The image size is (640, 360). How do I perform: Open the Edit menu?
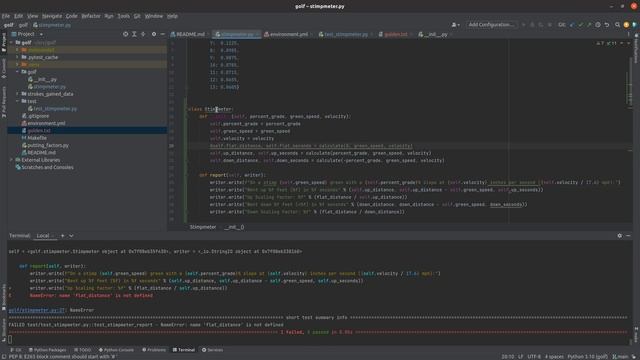(x=18, y=16)
